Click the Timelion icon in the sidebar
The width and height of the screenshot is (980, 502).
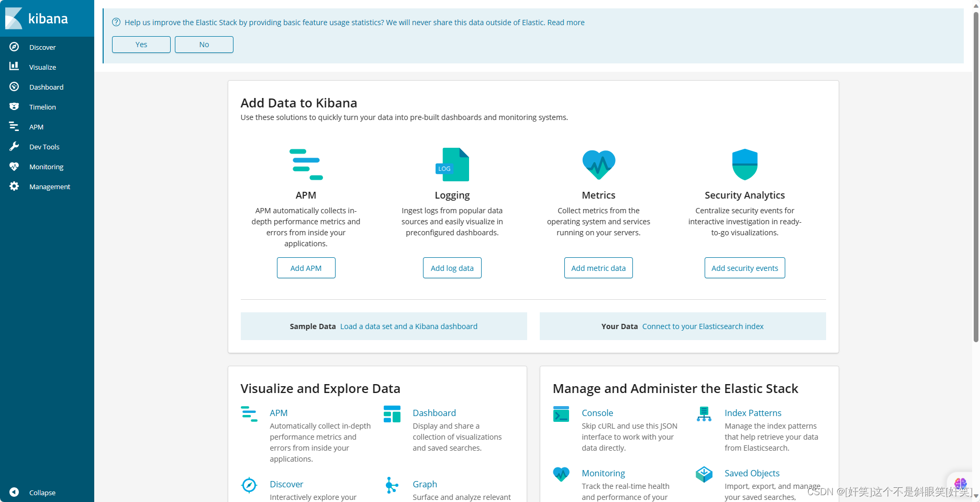14,106
